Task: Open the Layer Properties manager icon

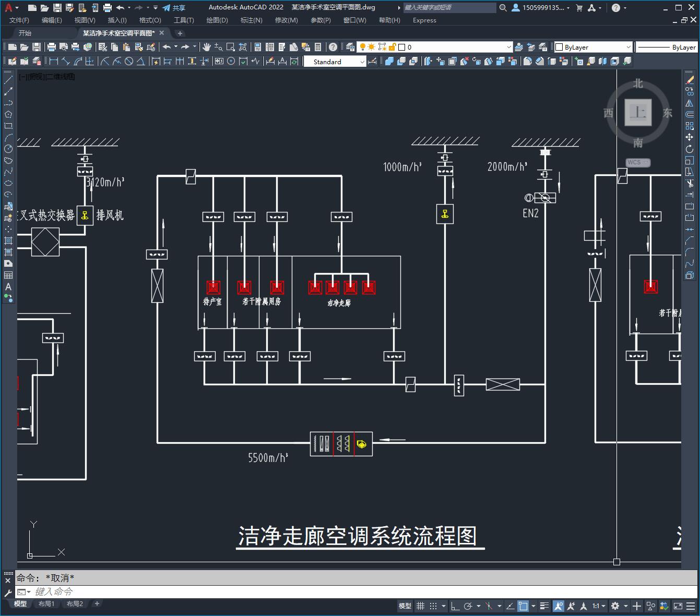Action: coord(350,47)
